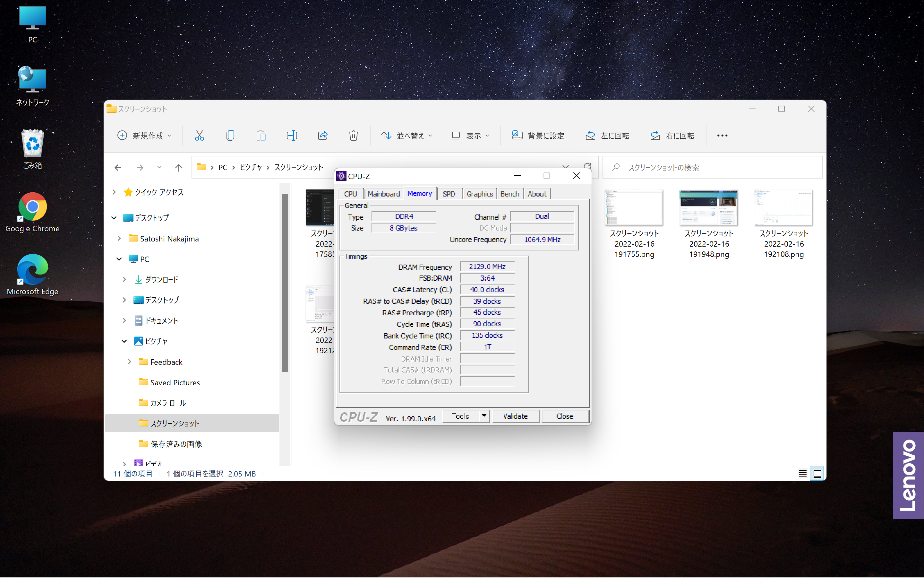
Task: Click the CPU-Z app icon in title bar
Action: 341,176
